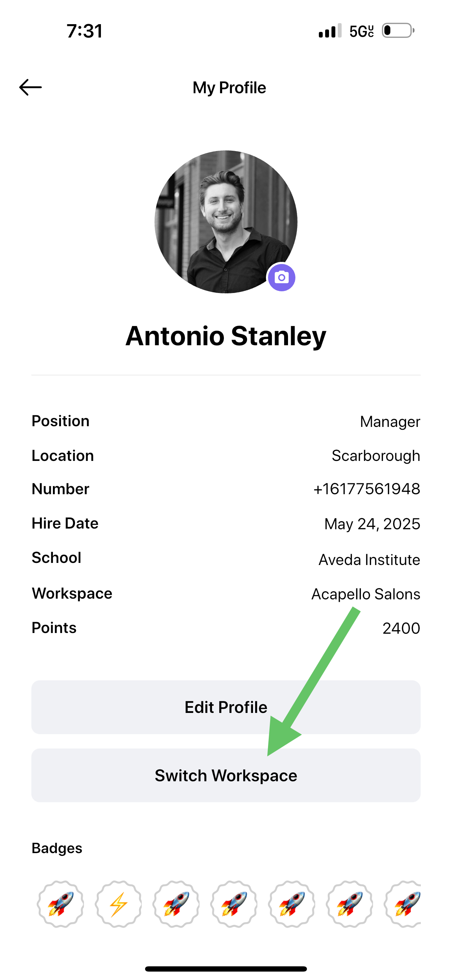
Task: Open Antonio Stanley's profile picture
Action: [226, 222]
